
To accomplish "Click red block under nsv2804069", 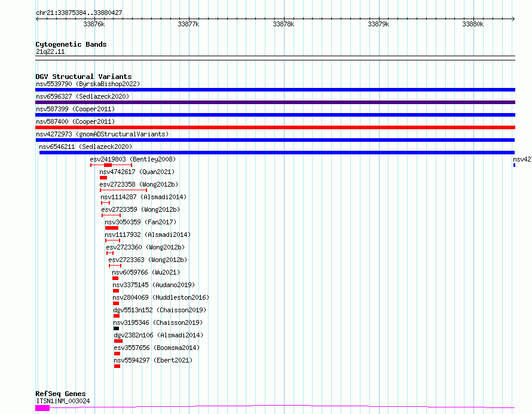I will click(x=116, y=304).
